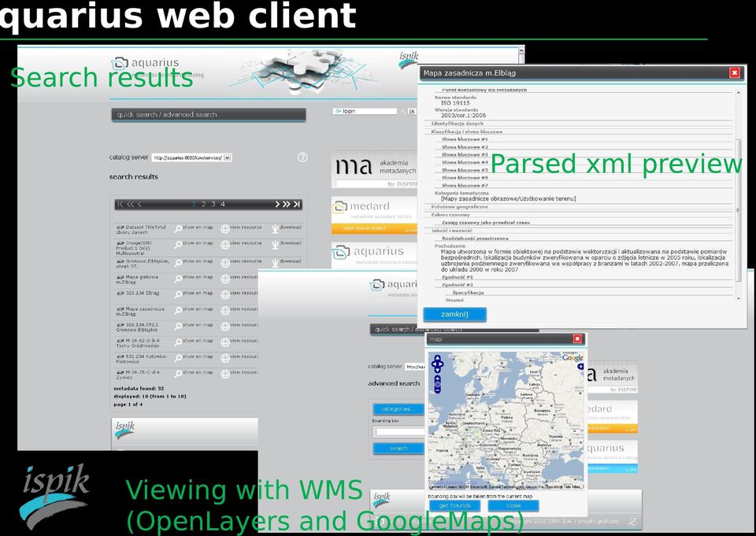The height and width of the screenshot is (536, 756).
Task: Click magnifier icon for Dataset TitleTytuł row
Action: [178, 229]
